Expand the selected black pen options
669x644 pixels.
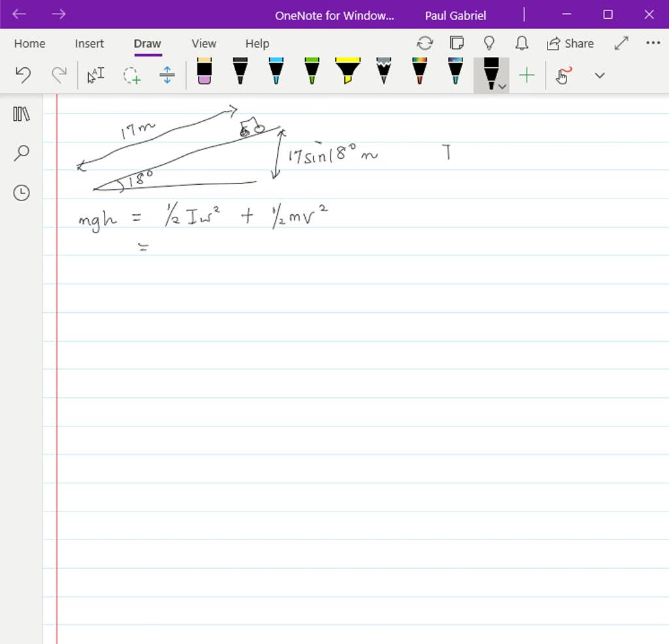[502, 86]
